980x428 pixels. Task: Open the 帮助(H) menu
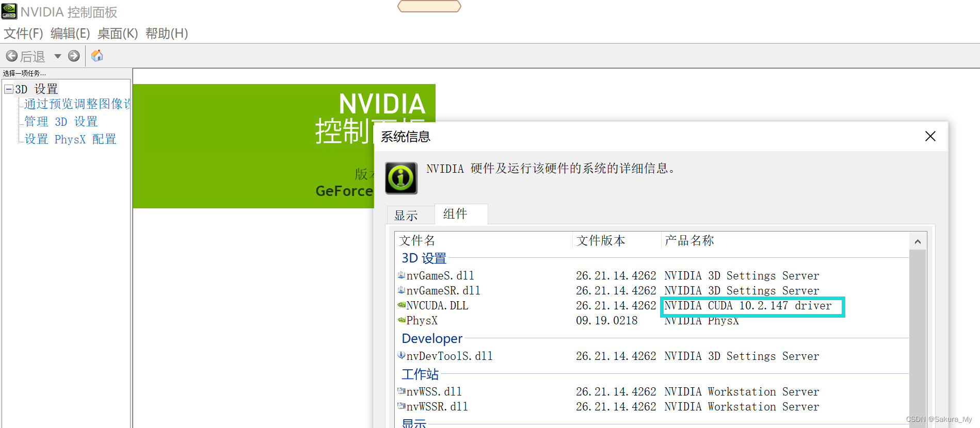pos(167,34)
